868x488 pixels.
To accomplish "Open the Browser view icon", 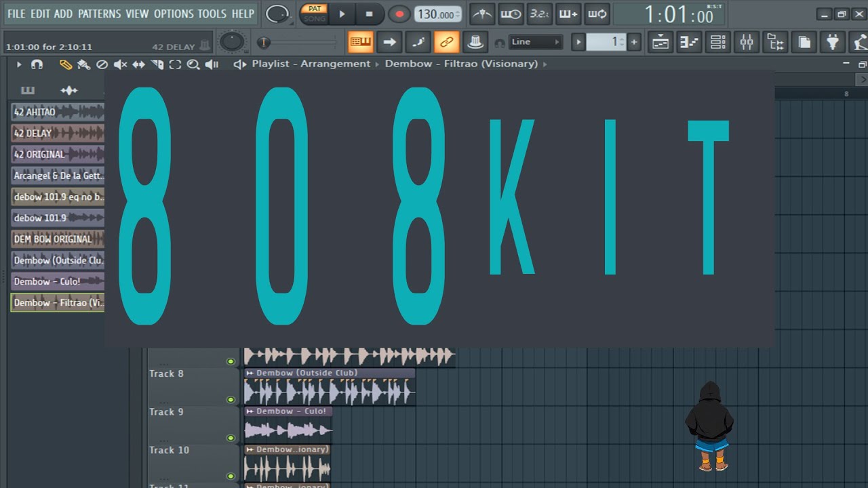I will tap(775, 42).
